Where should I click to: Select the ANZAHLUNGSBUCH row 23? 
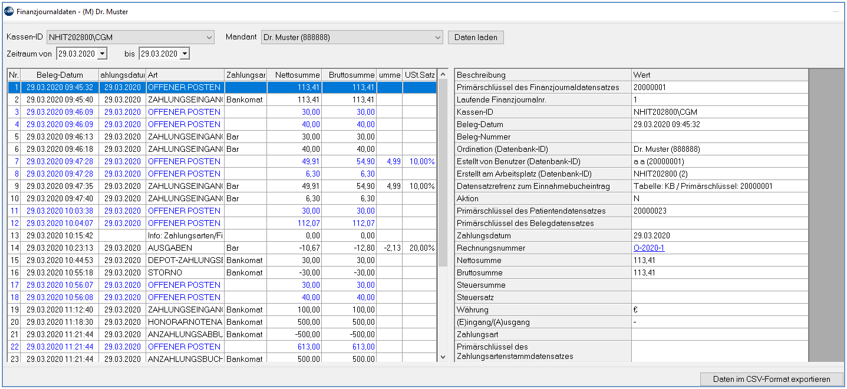click(x=221, y=358)
